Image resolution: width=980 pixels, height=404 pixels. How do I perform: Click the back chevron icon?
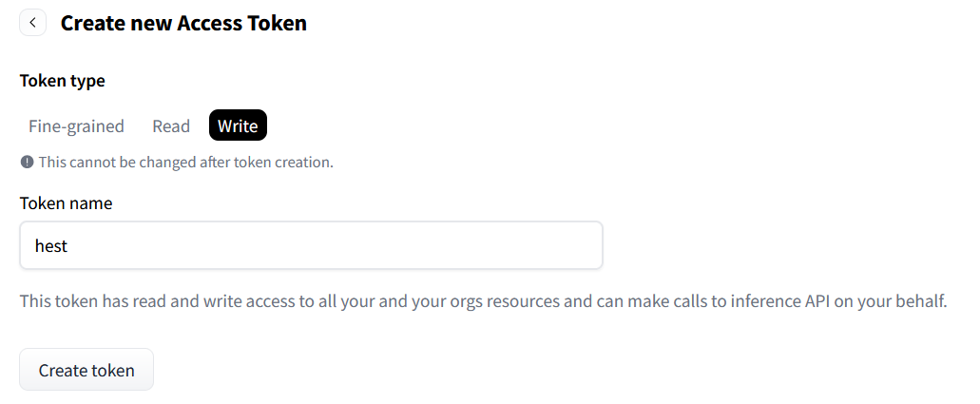pyautogui.click(x=32, y=23)
